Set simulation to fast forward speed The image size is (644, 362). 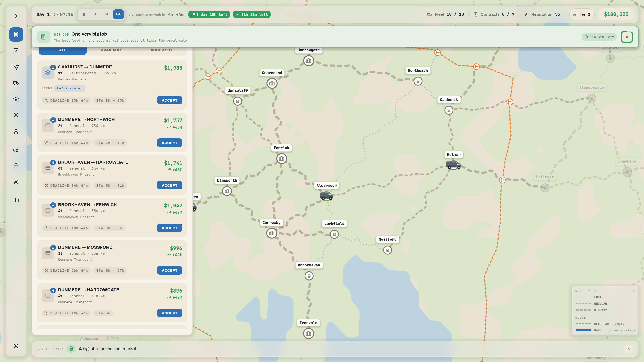click(107, 14)
